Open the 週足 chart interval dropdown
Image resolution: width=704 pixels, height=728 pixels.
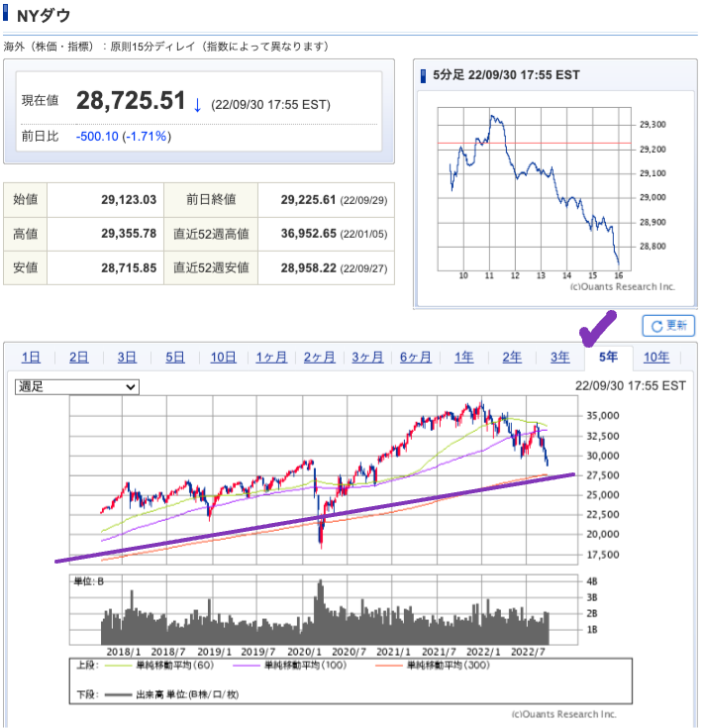(x=77, y=386)
